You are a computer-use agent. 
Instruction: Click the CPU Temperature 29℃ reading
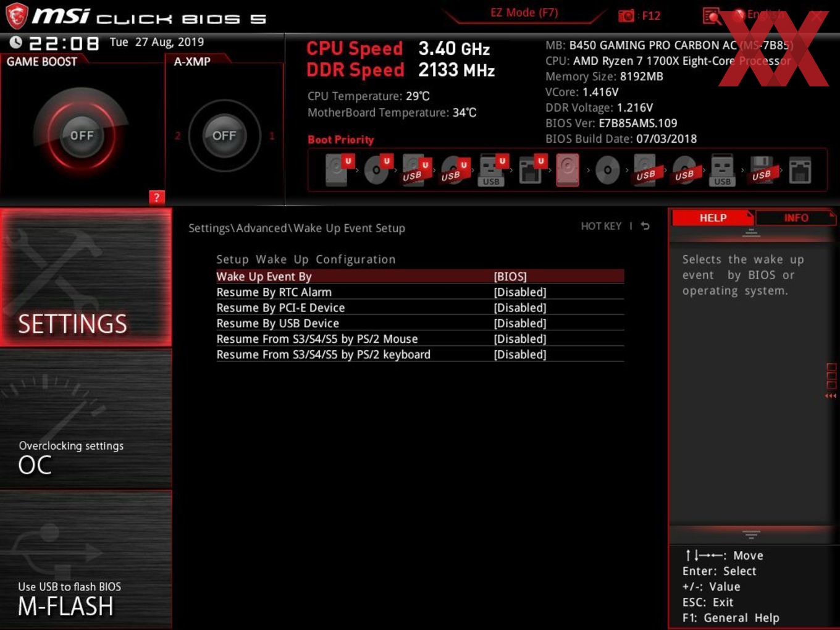pyautogui.click(x=369, y=96)
